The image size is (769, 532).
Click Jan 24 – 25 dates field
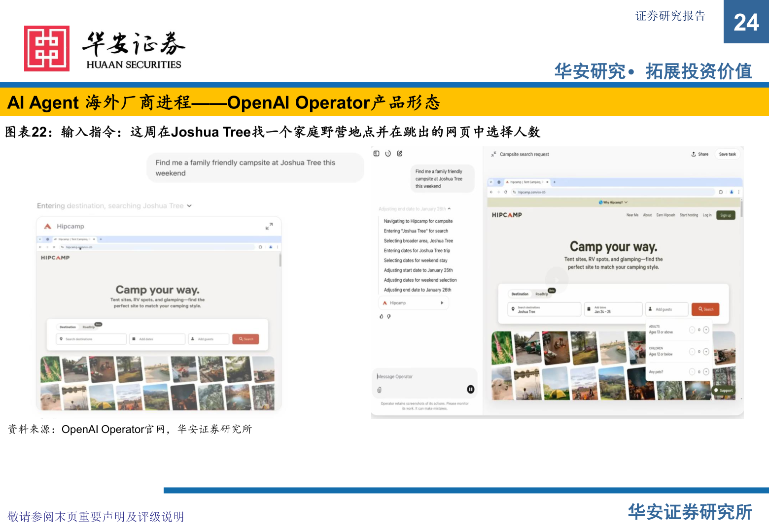coord(613,309)
